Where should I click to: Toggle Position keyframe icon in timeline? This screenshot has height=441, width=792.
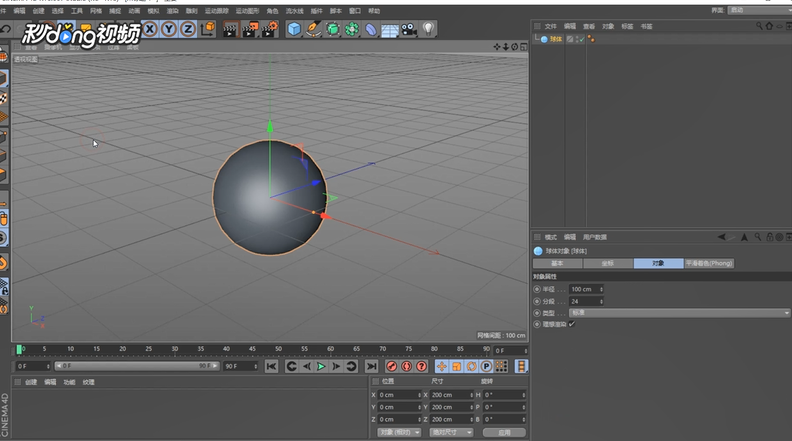coord(441,366)
